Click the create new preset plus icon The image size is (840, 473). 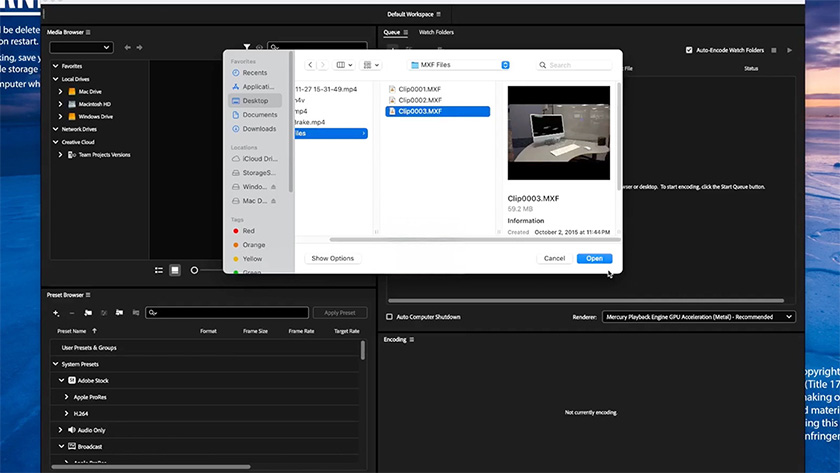pyautogui.click(x=56, y=313)
